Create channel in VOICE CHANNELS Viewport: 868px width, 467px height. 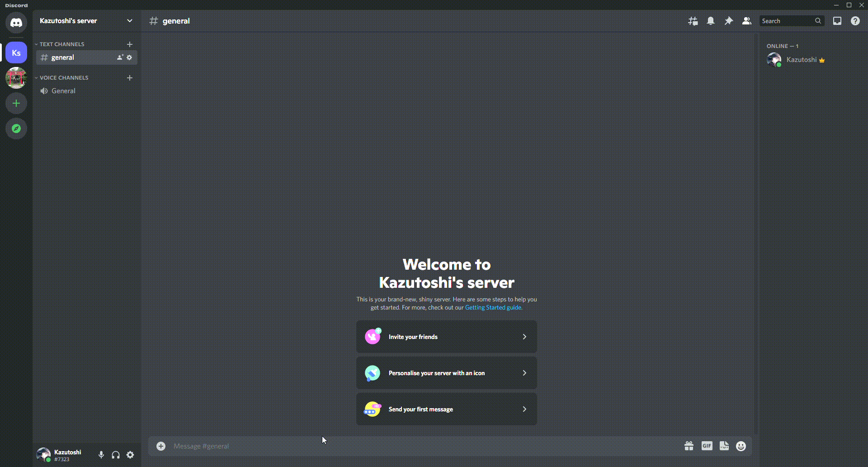tap(130, 78)
